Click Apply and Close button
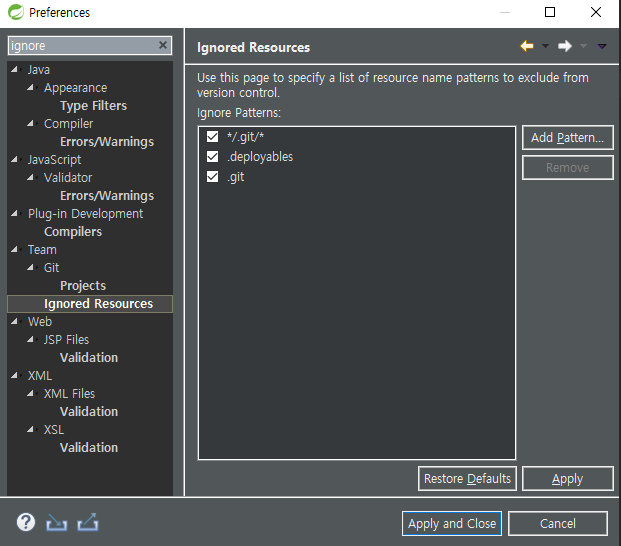Viewport: 621px width, 546px height. [x=452, y=523]
